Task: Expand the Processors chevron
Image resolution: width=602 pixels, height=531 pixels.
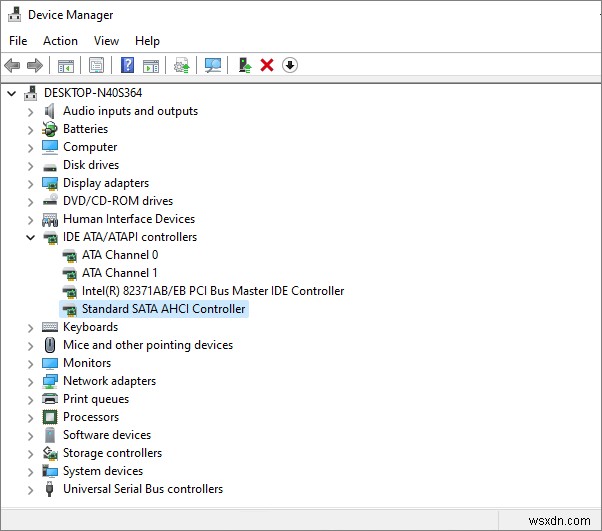Action: 30,418
